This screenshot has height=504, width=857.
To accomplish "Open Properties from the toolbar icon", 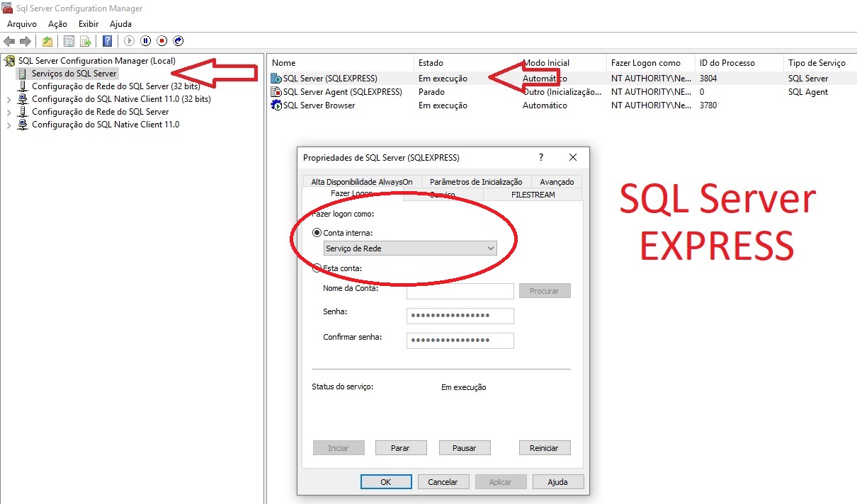I will tap(69, 41).
